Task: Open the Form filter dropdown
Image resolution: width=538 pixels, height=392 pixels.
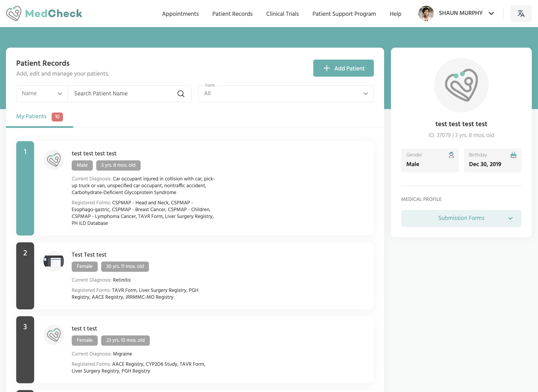Action: [286, 94]
